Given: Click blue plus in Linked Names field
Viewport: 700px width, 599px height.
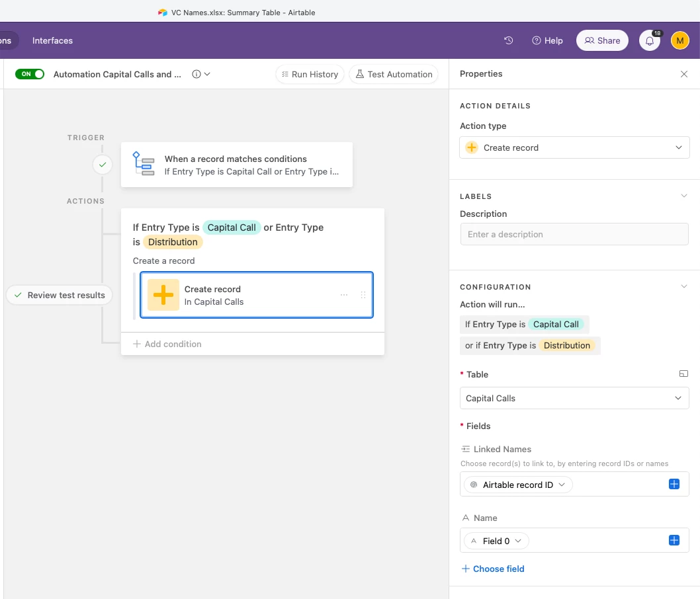Looking at the screenshot, I should click(674, 485).
